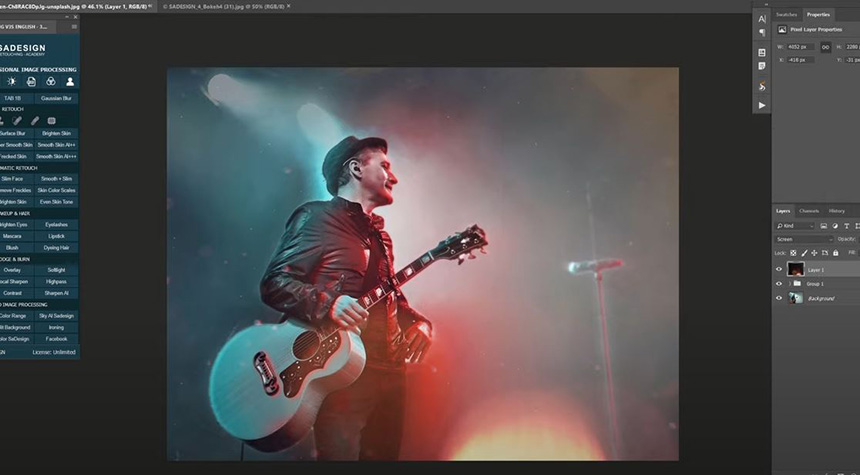This screenshot has height=475, width=860.
Task: Toggle Group 1 visibility eye
Action: pyautogui.click(x=779, y=284)
